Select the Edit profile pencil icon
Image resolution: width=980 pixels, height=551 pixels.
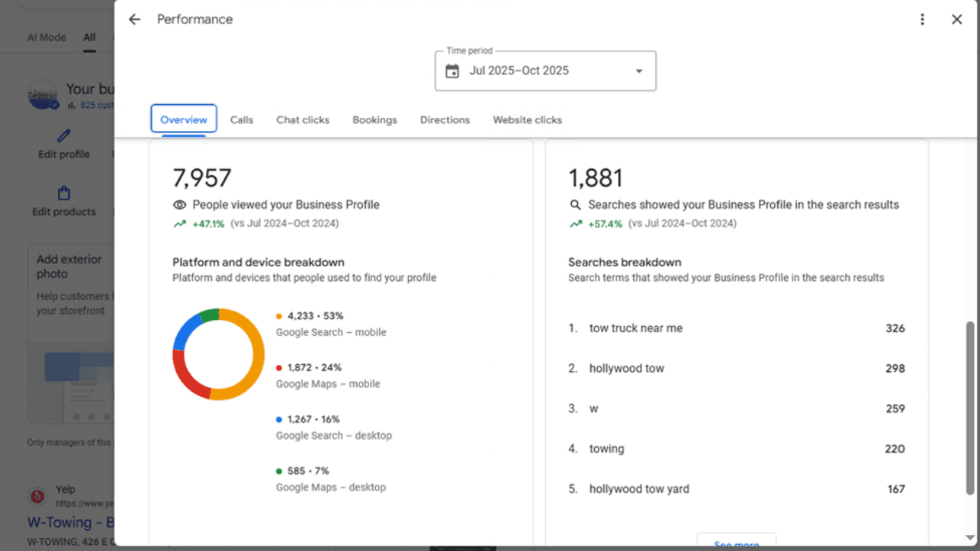click(63, 135)
